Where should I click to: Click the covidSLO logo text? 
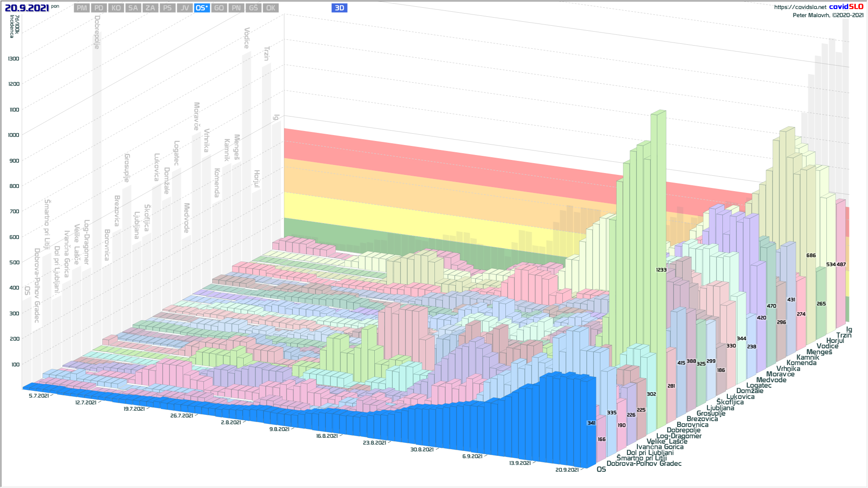coord(846,7)
